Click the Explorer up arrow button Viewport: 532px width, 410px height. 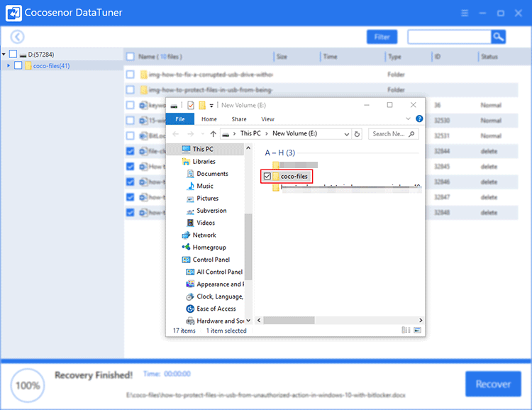(213, 134)
